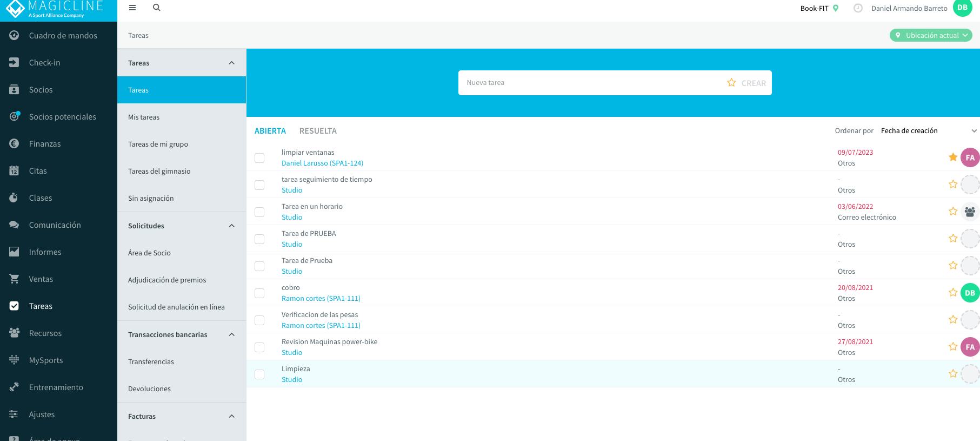Click the star icon in new task field
Screen dimensions: 980x441
click(x=731, y=82)
